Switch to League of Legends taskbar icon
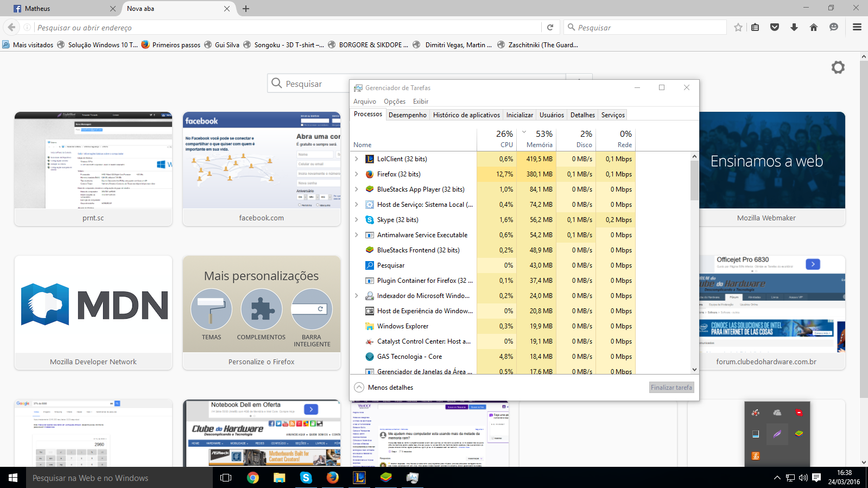The height and width of the screenshot is (488, 868). [x=359, y=478]
